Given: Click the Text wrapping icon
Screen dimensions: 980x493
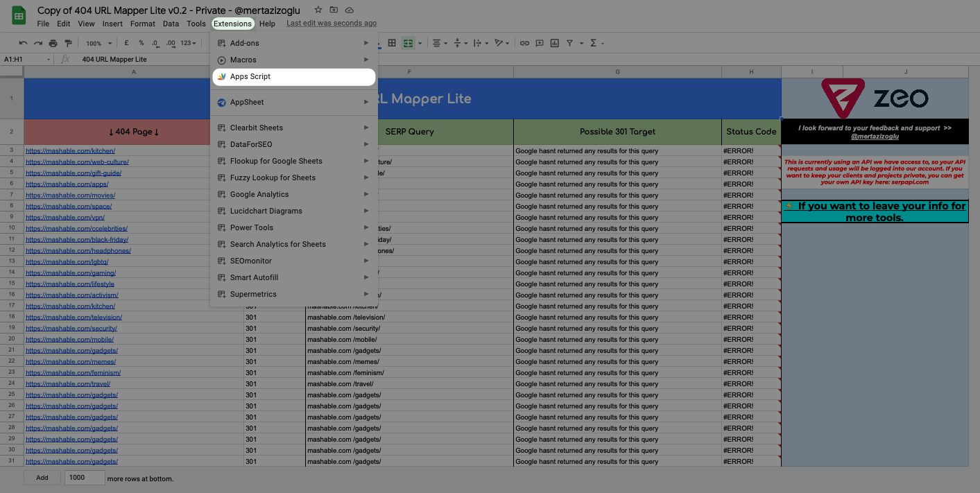Looking at the screenshot, I should click(x=478, y=43).
